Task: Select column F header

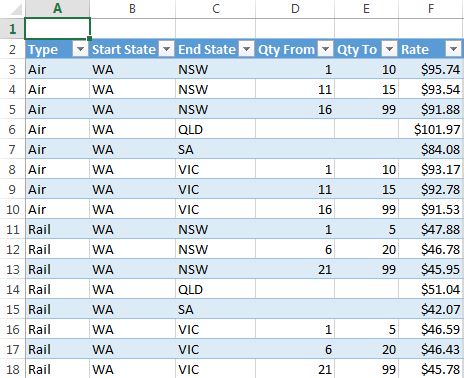Action: [x=431, y=9]
